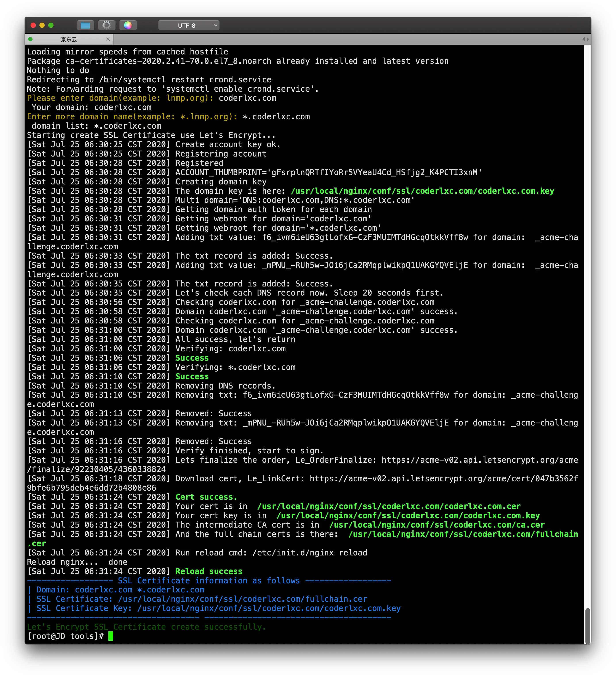Open the color wheel theme picker
This screenshot has width=616, height=677.
[x=128, y=25]
